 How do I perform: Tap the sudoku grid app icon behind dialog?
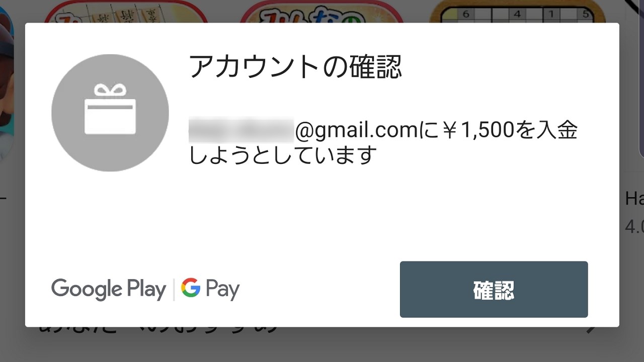click(x=518, y=11)
